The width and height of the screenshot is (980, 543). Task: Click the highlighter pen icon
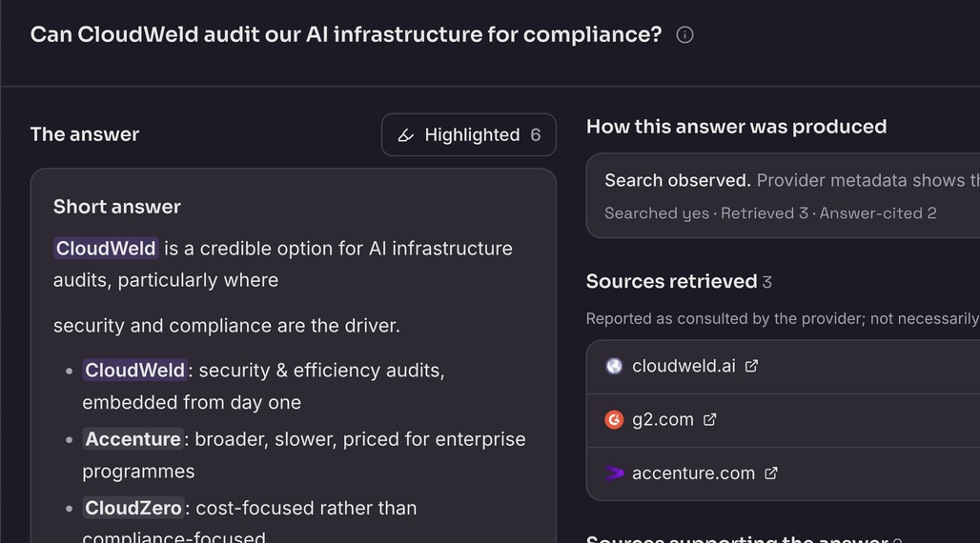click(x=406, y=135)
